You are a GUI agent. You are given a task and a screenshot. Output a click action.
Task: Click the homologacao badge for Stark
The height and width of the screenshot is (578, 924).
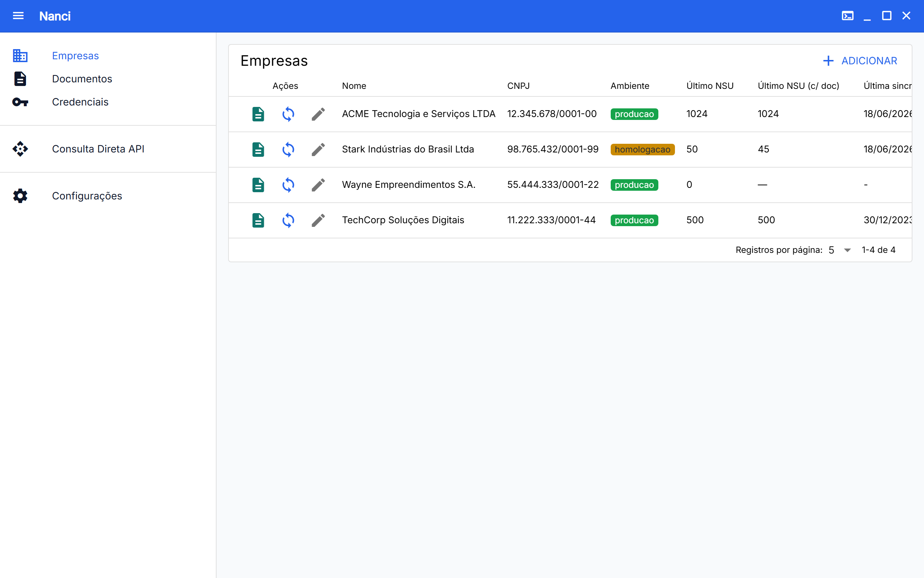[642, 150]
